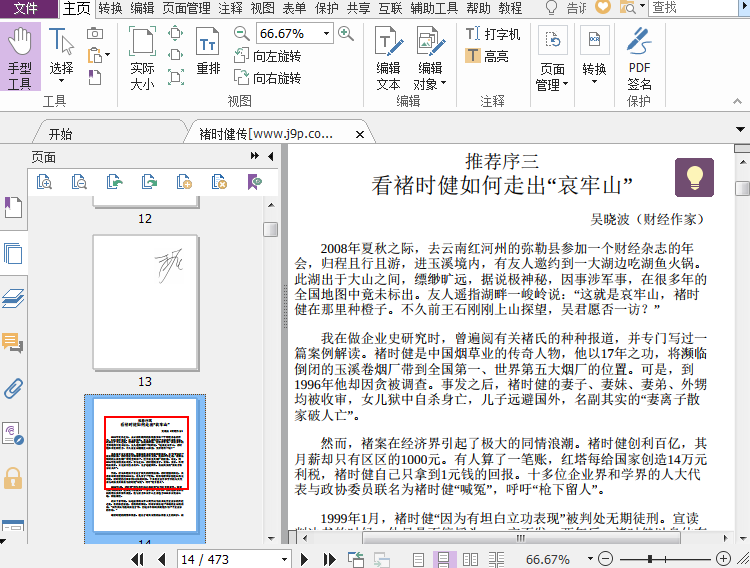Open the Security lock sidebar panel
Viewport: 750px width, 568px height.
(13, 478)
